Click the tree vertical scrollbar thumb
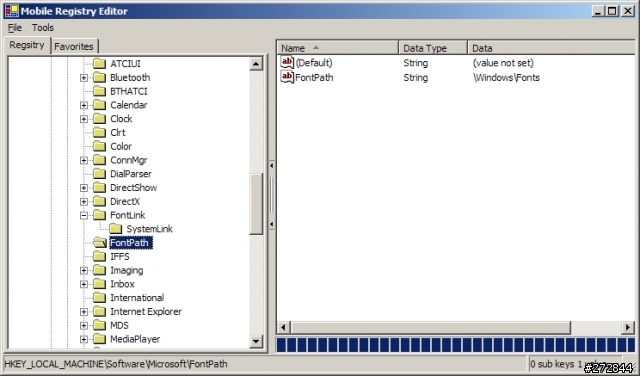This screenshot has width=640, height=376. (x=256, y=203)
